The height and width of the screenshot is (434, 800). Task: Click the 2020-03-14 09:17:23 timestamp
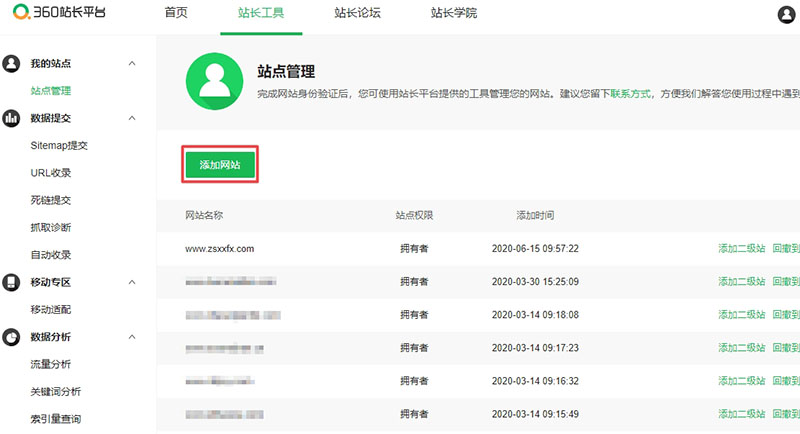[535, 348]
